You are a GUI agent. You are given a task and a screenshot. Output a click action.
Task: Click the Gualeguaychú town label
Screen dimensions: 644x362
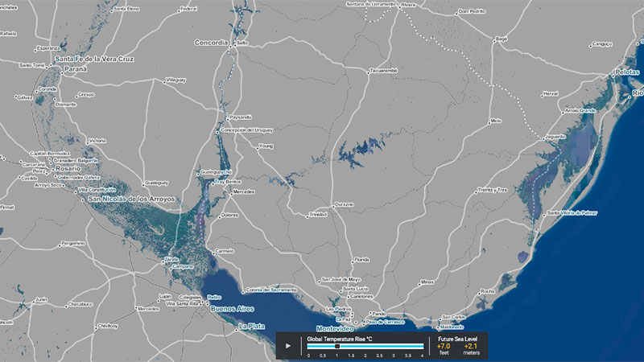[x=216, y=172]
